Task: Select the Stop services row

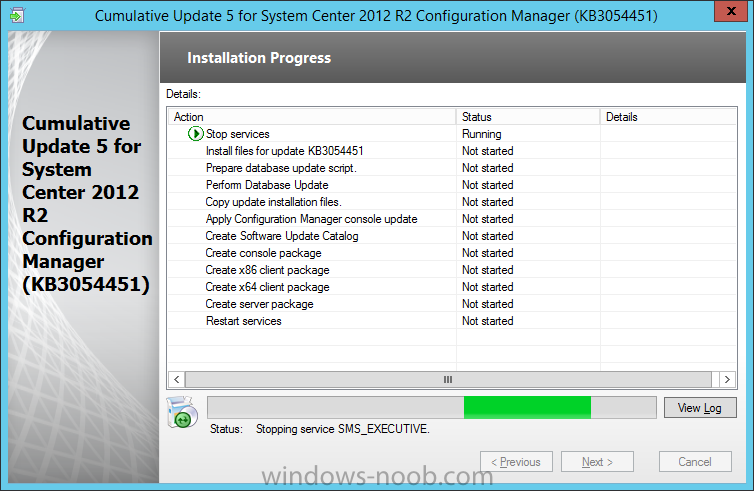Action: coord(452,134)
